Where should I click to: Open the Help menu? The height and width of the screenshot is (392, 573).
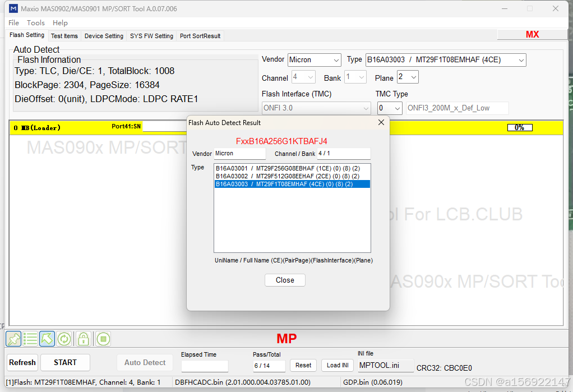point(60,22)
